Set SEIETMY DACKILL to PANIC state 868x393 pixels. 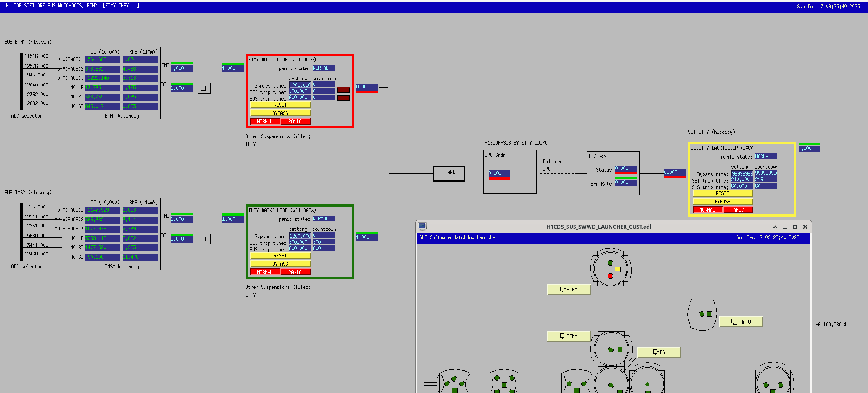[x=738, y=210]
